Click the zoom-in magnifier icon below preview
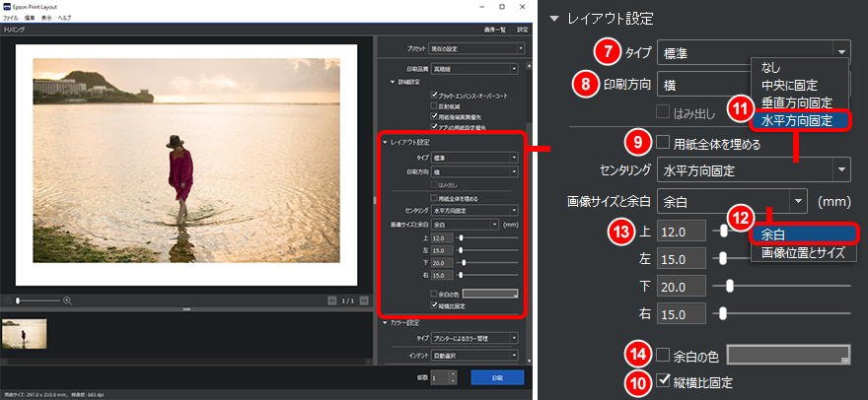Screen dimensions: 868x400 tap(67, 300)
